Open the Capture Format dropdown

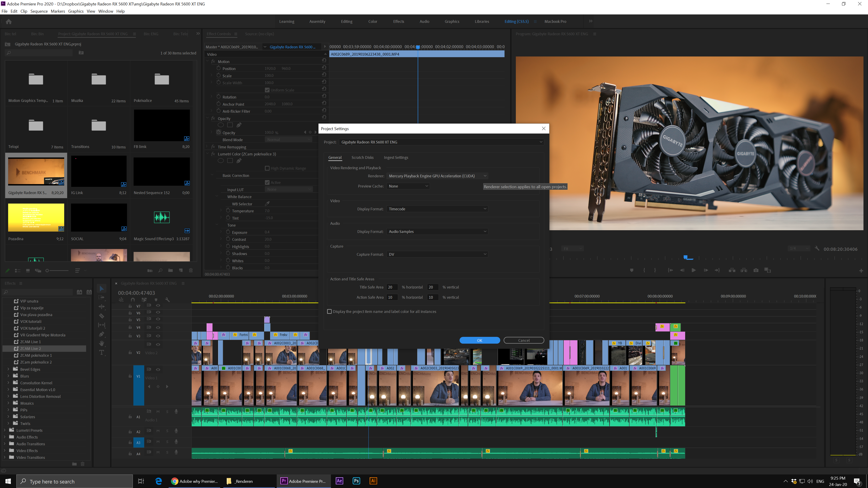click(x=438, y=254)
